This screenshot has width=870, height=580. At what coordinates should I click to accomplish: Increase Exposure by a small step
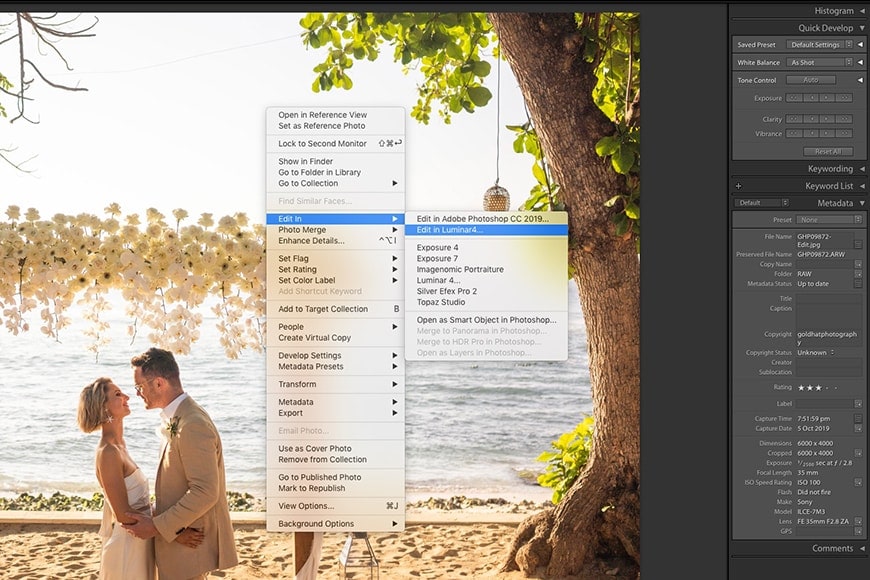tap(827, 98)
